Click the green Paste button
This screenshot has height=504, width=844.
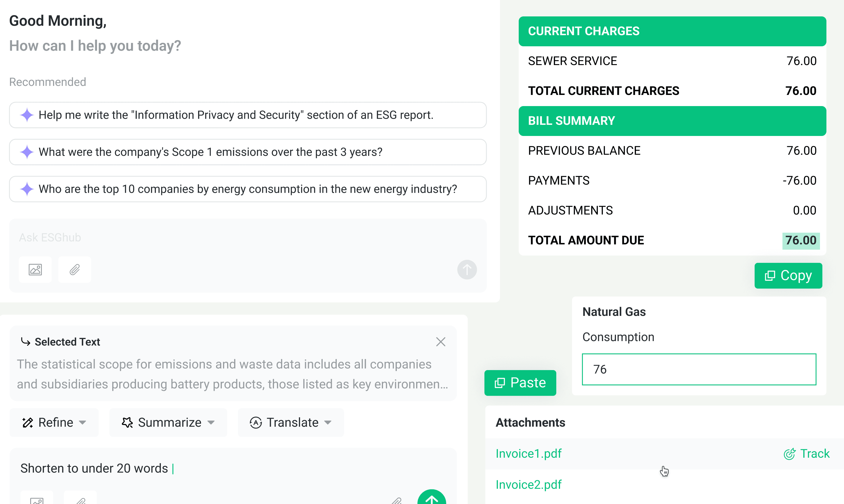520,383
